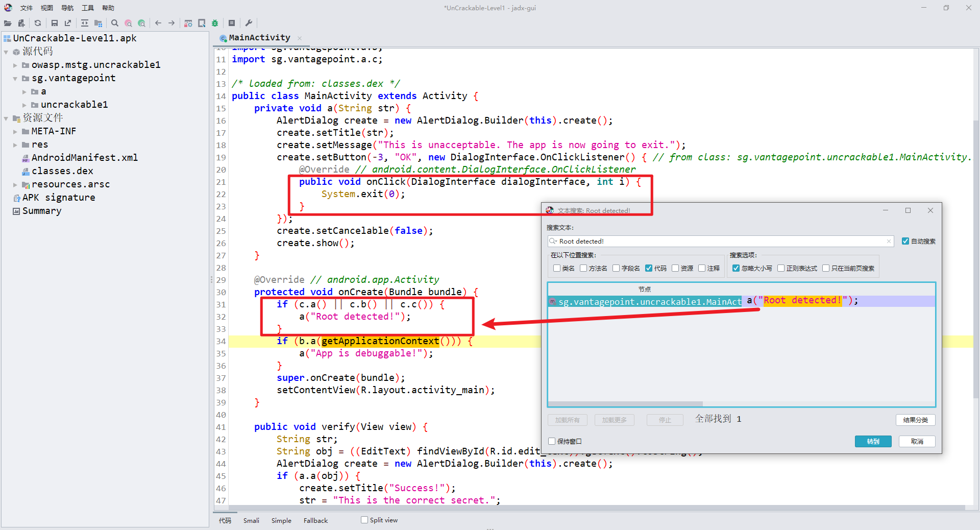Navigate back with the left arrow icon
The image size is (980, 530).
pos(158,23)
